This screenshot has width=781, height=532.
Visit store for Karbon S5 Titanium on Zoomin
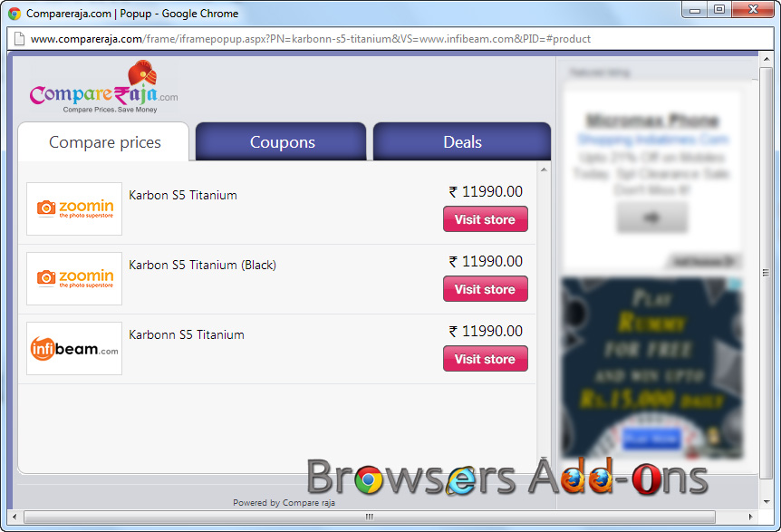(485, 219)
